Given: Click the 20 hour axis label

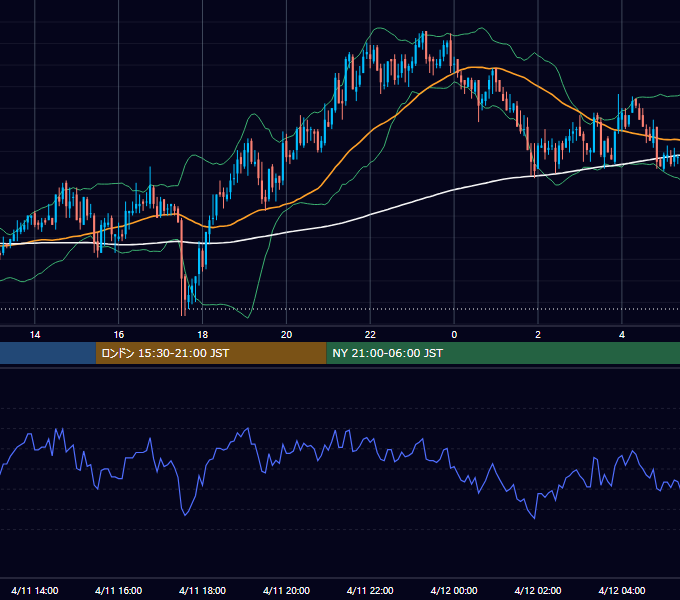Looking at the screenshot, I should (286, 335).
